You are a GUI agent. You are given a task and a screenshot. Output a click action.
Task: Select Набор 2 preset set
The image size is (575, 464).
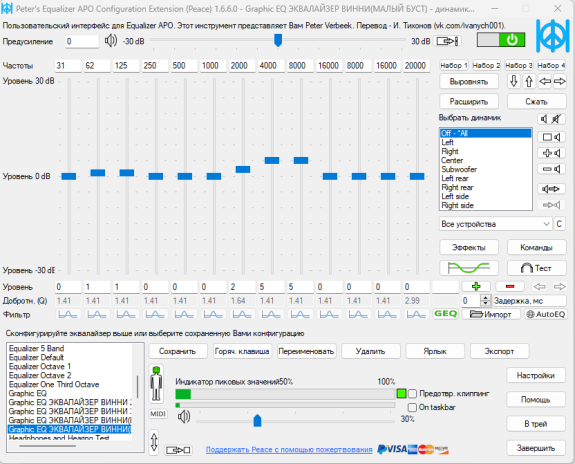(486, 65)
